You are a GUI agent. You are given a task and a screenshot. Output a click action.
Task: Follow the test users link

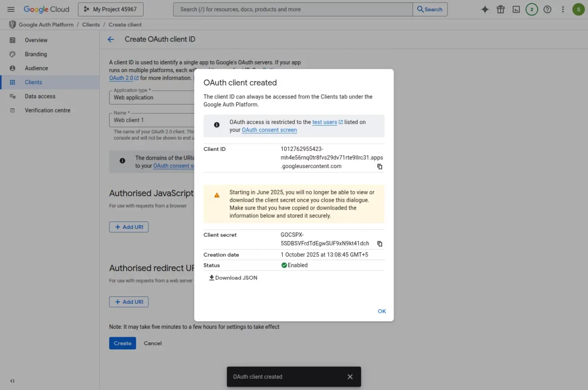pyautogui.click(x=324, y=122)
